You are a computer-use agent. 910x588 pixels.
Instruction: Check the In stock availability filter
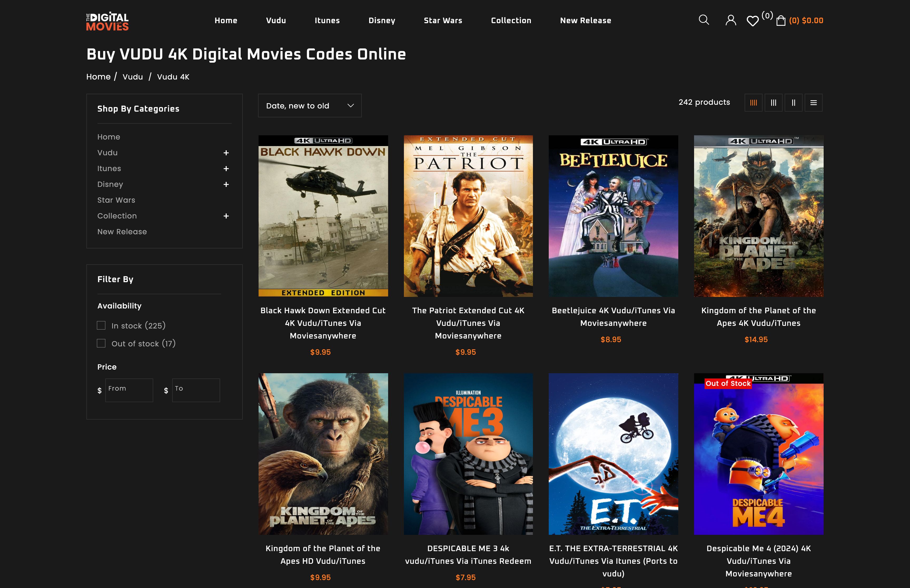101,325
